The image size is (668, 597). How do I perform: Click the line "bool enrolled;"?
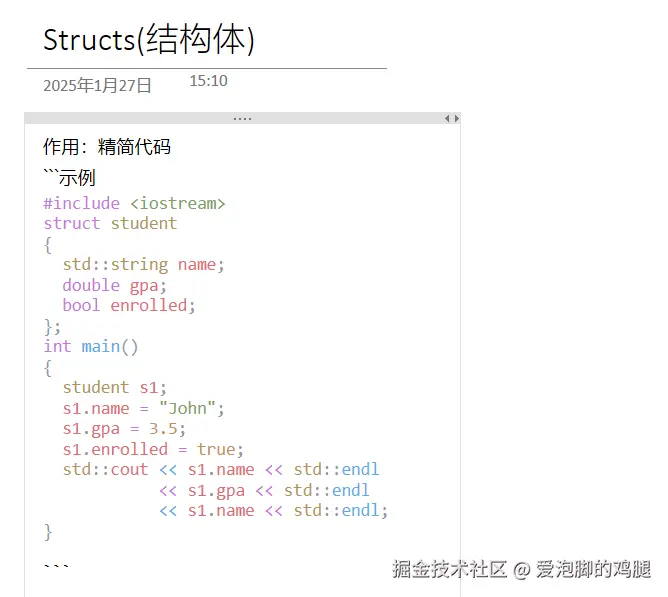click(x=129, y=306)
